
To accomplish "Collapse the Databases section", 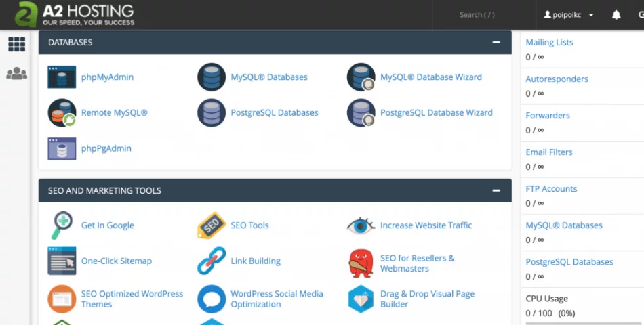I will click(496, 42).
